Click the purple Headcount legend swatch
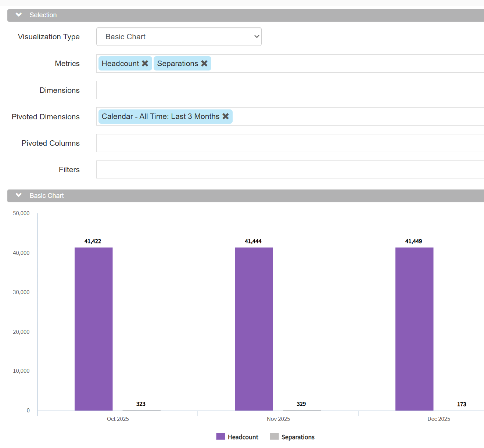This screenshot has width=484, height=448. coord(221,437)
